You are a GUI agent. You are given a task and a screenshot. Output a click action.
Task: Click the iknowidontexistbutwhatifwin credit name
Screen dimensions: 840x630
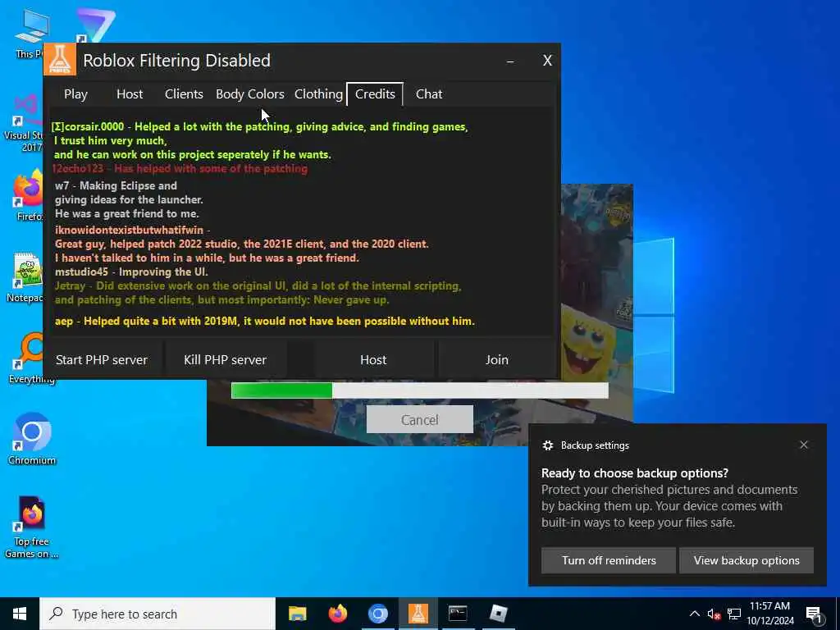[x=129, y=230]
